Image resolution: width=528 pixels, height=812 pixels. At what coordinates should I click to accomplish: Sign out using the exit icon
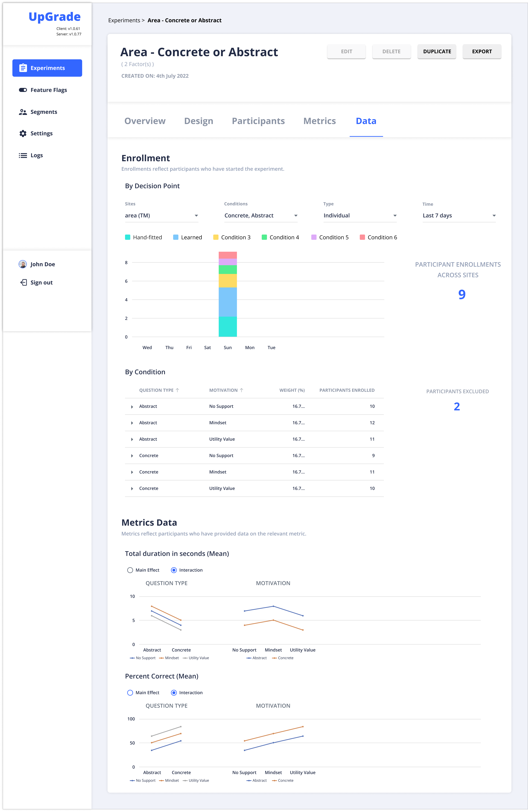pyautogui.click(x=23, y=282)
